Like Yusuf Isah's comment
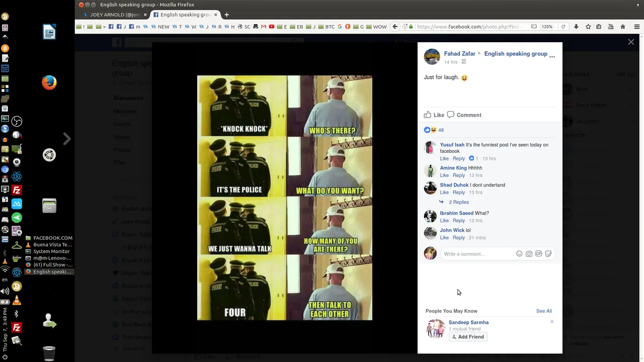The image size is (644, 362). (444, 158)
